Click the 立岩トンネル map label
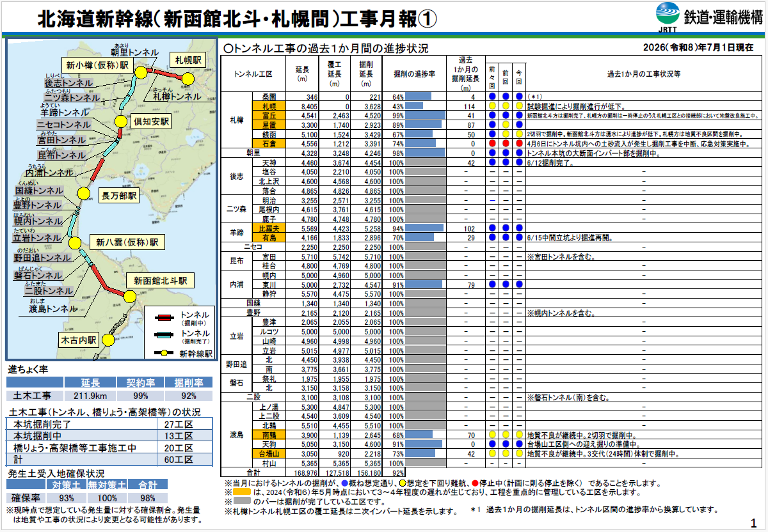The height and width of the screenshot is (532, 768). tap(37, 237)
